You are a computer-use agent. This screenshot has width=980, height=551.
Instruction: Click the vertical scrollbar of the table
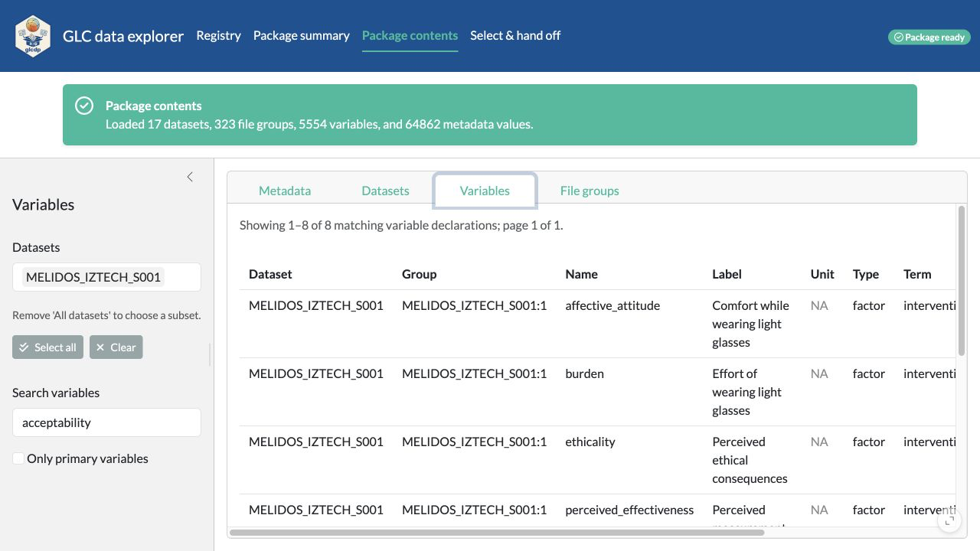click(962, 281)
